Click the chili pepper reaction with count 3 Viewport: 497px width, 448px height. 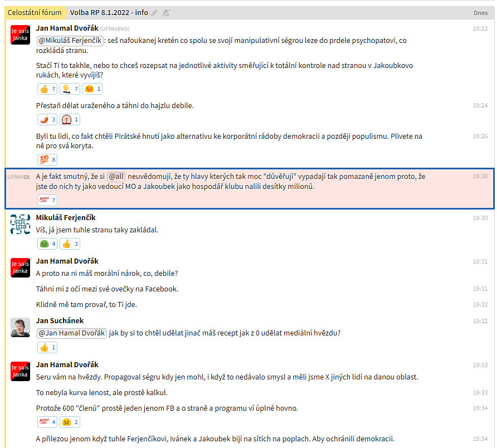[47, 119]
